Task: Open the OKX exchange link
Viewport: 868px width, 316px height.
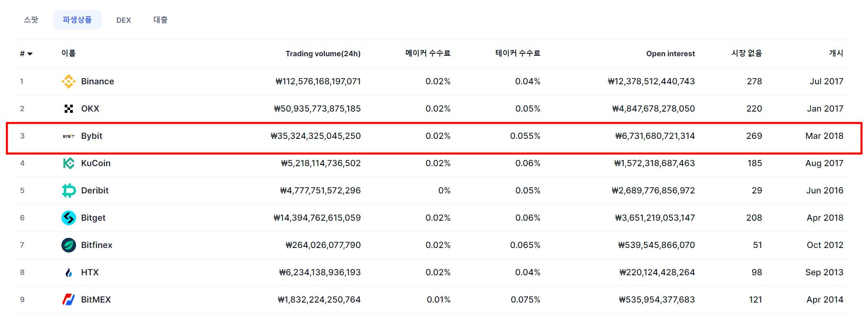Action: (90, 109)
